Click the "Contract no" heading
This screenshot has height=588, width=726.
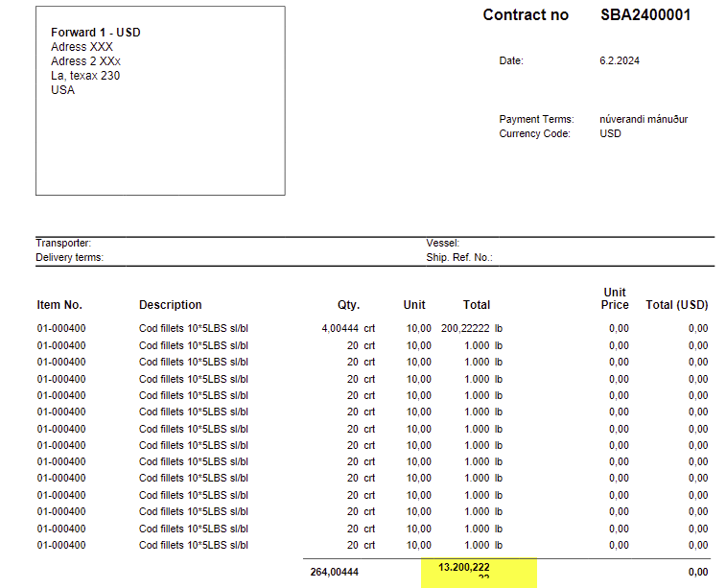526,15
